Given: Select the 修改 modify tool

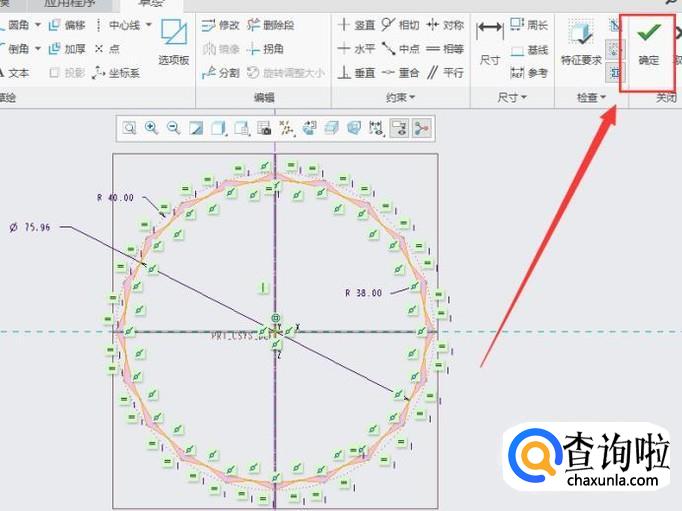Looking at the screenshot, I should coord(220,24).
